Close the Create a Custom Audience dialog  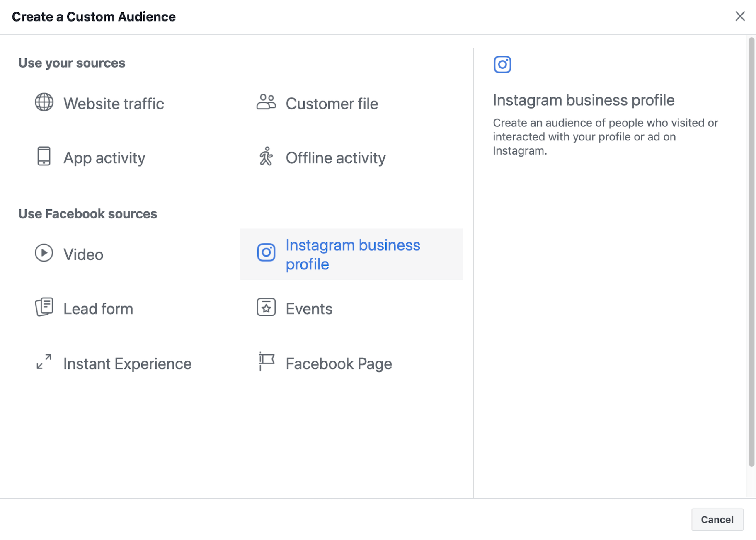tap(740, 17)
